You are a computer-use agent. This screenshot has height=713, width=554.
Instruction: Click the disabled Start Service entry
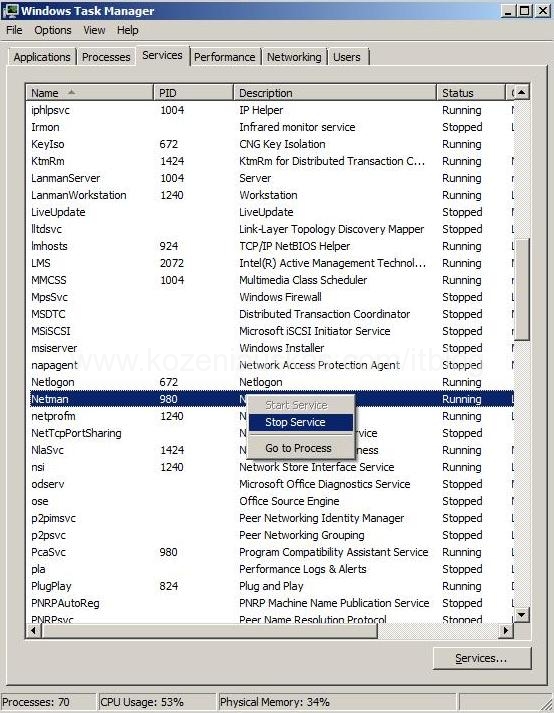(301, 405)
